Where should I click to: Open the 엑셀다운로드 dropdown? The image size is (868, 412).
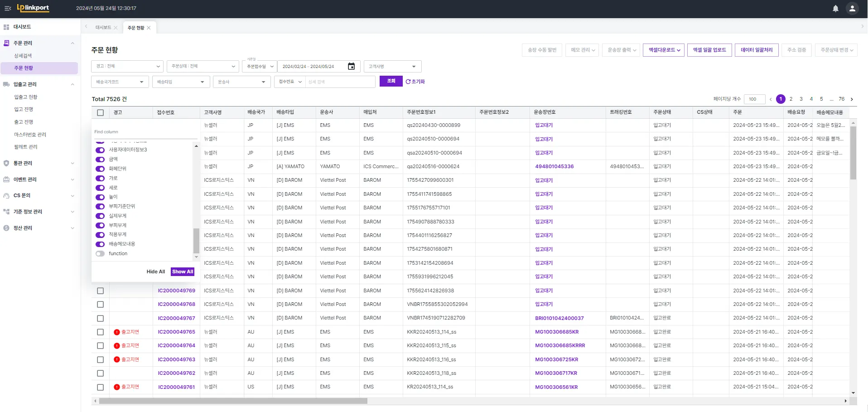pos(663,50)
